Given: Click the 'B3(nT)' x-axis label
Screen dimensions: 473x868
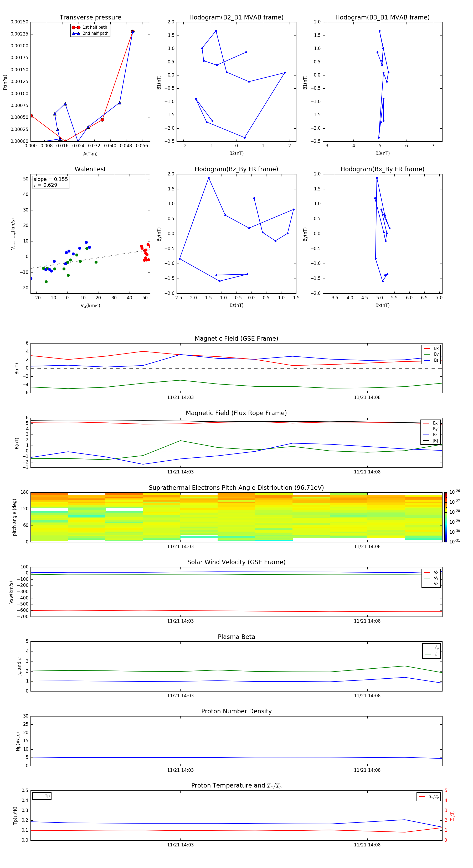Looking at the screenshot, I should pos(382,153).
